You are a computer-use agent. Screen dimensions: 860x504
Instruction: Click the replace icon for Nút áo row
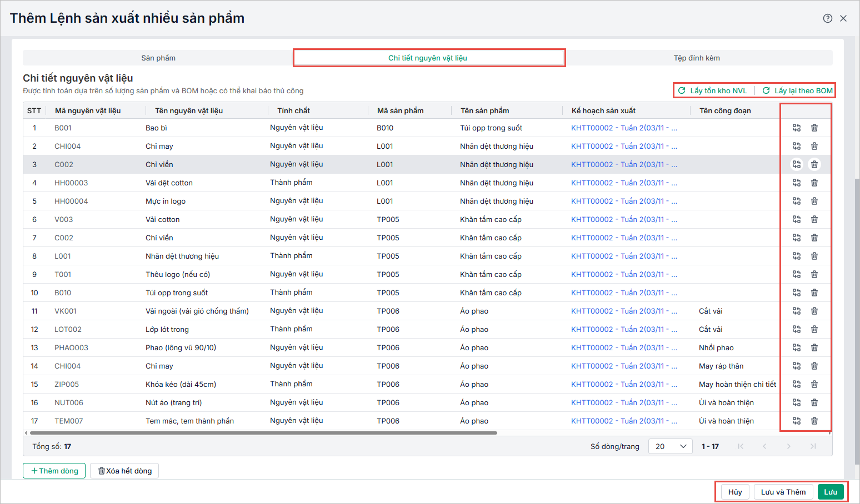pos(796,402)
